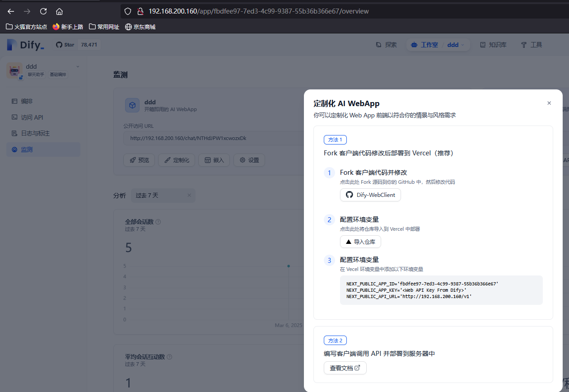Click the 嵌入 button
Image resolution: width=569 pixels, height=392 pixels.
click(214, 160)
